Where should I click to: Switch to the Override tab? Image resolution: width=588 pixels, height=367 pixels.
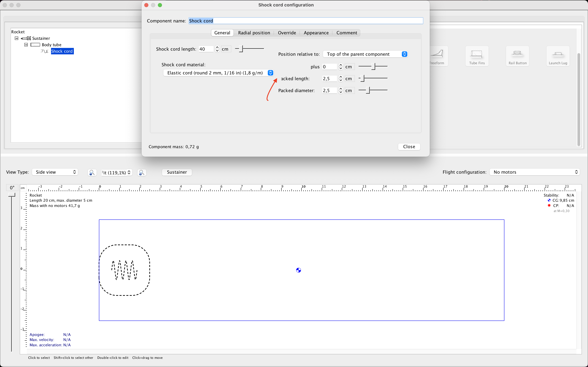[x=287, y=33]
